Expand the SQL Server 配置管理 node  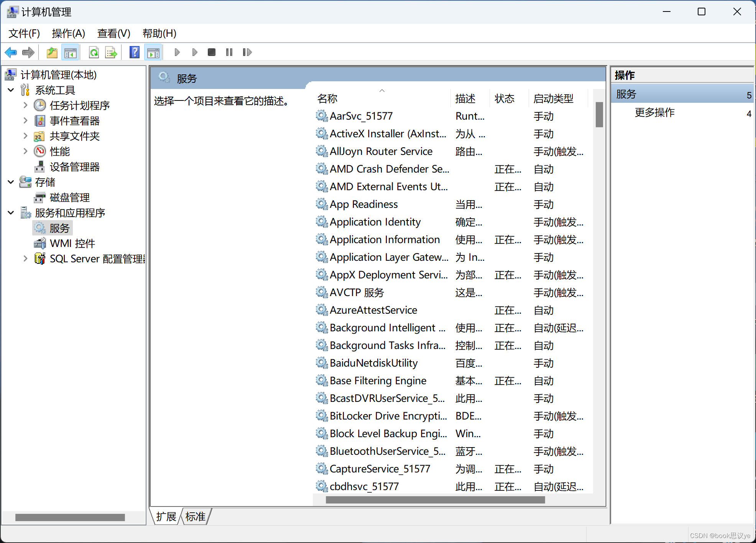25,258
